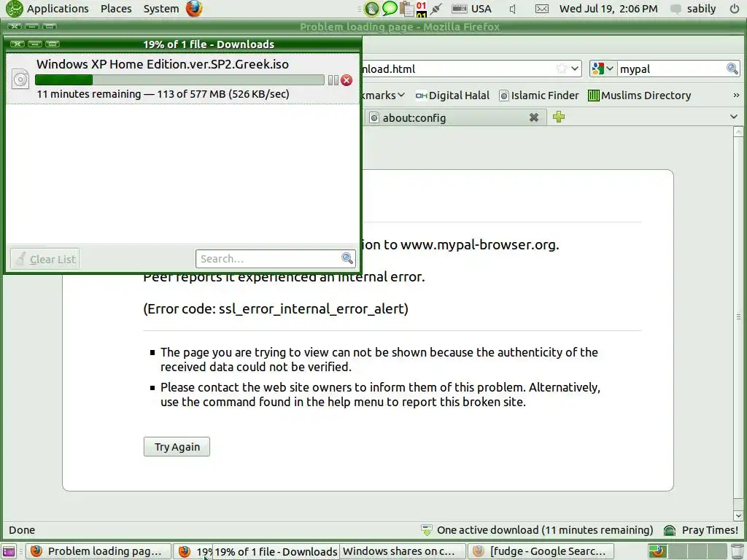Open the list all tabs dropdown
The height and width of the screenshot is (560, 747).
pyautogui.click(x=734, y=117)
